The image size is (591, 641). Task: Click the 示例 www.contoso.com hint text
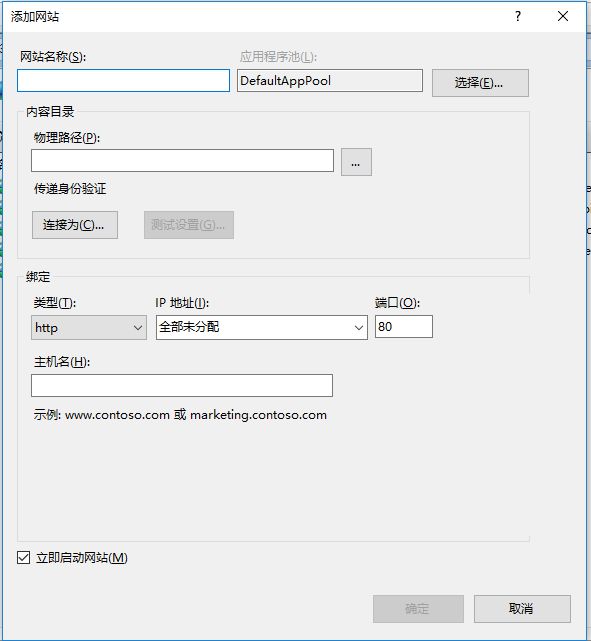180,415
